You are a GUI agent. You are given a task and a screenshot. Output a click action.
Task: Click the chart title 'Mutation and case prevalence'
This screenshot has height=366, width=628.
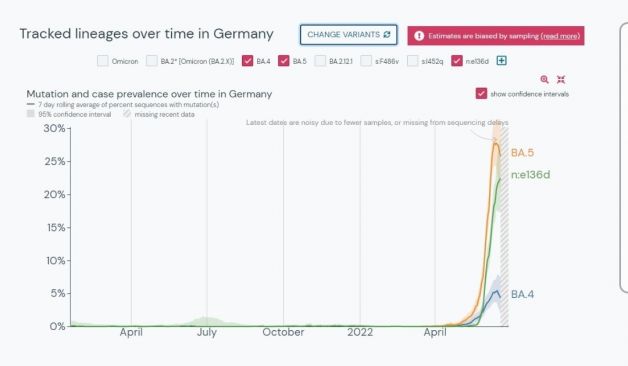coord(149,94)
